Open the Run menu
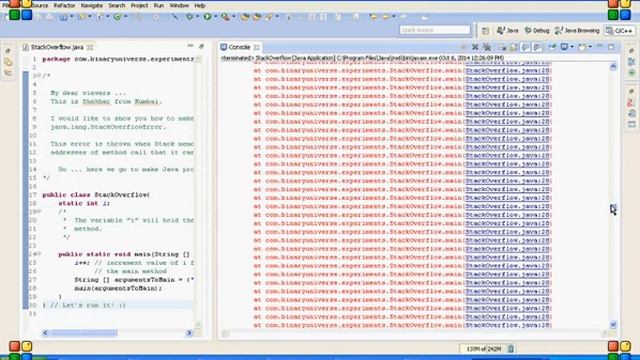The image size is (640, 360). click(x=158, y=5)
